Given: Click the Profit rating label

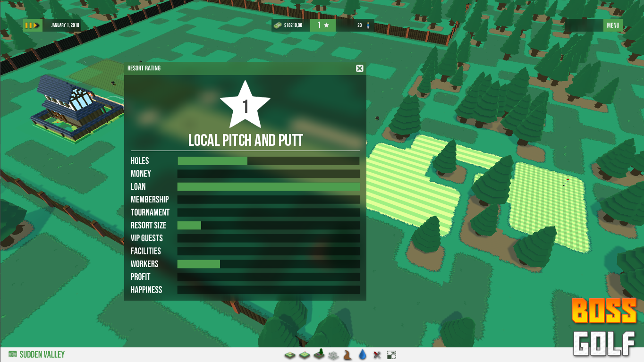Looking at the screenshot, I should coord(141,277).
